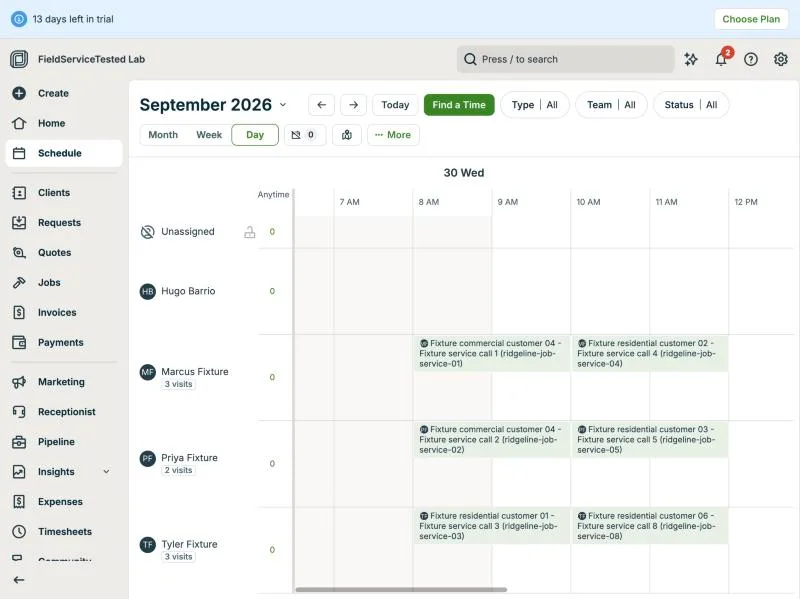Viewport: 800px width, 599px height.
Task: Open Clients in sidebar
Action: click(54, 192)
